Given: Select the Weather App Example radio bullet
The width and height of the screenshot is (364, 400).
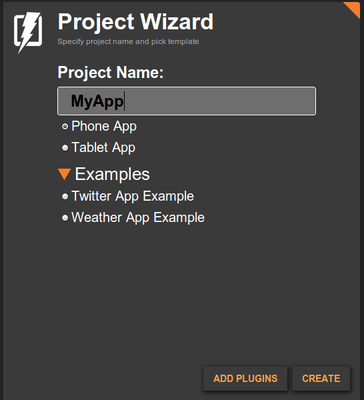Looking at the screenshot, I should pos(65,218).
